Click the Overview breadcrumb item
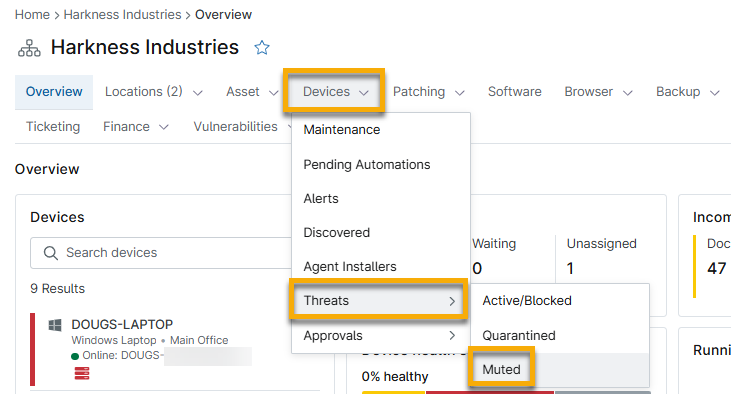Screen dimensions: 731x394 point(223,15)
